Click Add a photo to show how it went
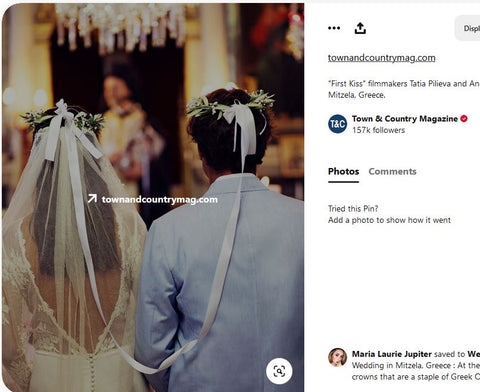Viewport: 480px width, 392px height. [389, 220]
